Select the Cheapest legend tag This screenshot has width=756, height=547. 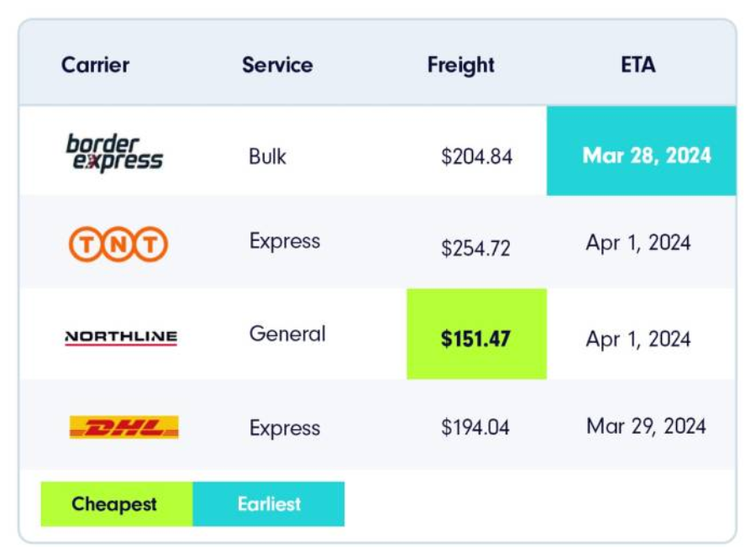tap(115, 504)
